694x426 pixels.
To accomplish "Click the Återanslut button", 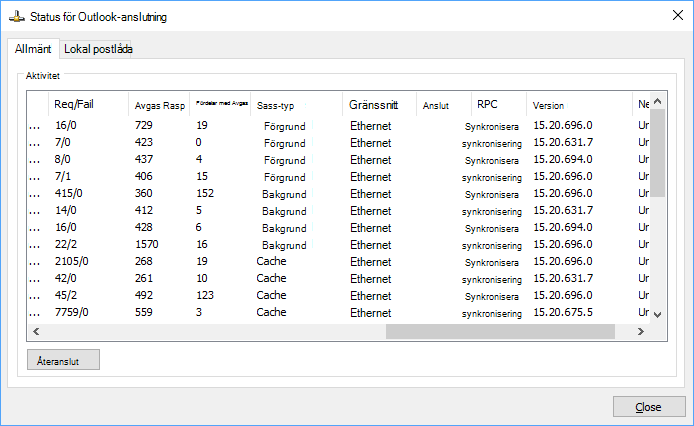I will [63, 360].
